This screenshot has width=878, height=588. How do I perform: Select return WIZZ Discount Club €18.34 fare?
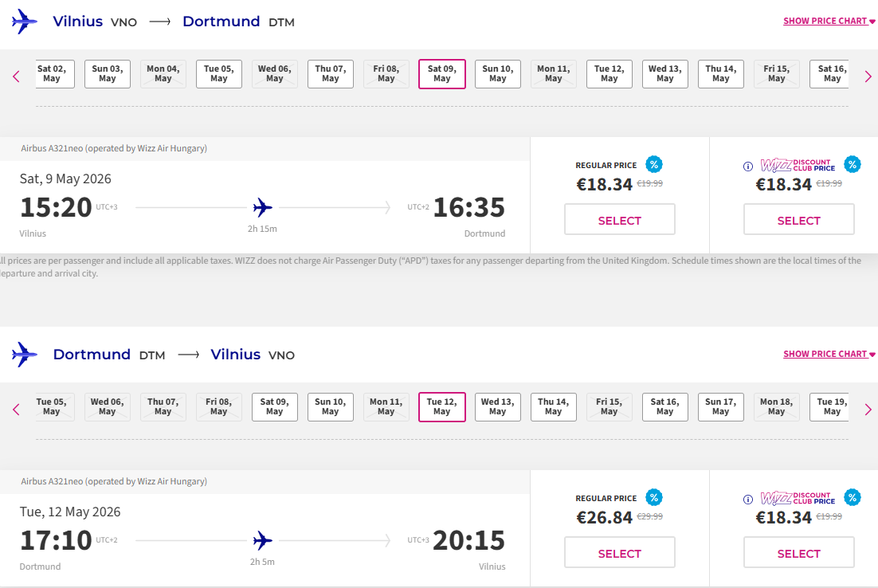pos(798,553)
